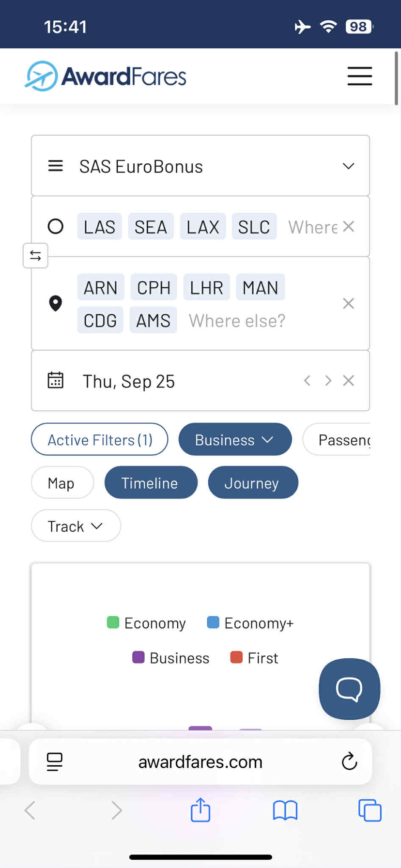The image size is (401, 868).
Task: Clear all destination airports
Action: [348, 303]
